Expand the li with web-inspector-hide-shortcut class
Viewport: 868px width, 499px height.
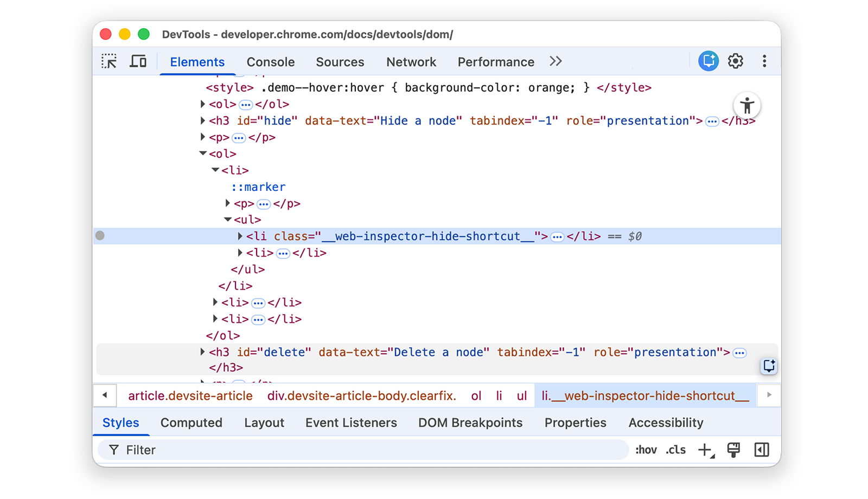click(239, 236)
